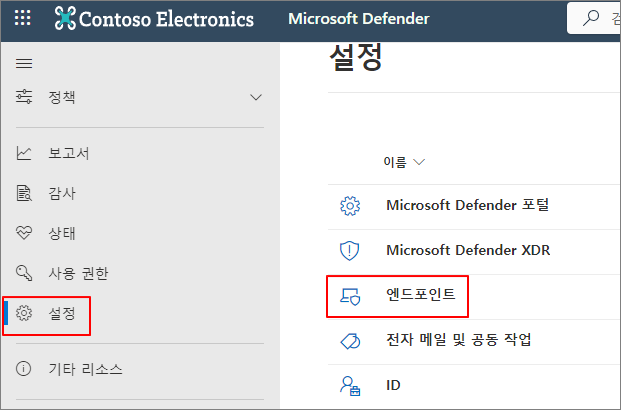Image resolution: width=621 pixels, height=410 pixels.
Task: Click the 감사 document search icon
Action: click(24, 193)
